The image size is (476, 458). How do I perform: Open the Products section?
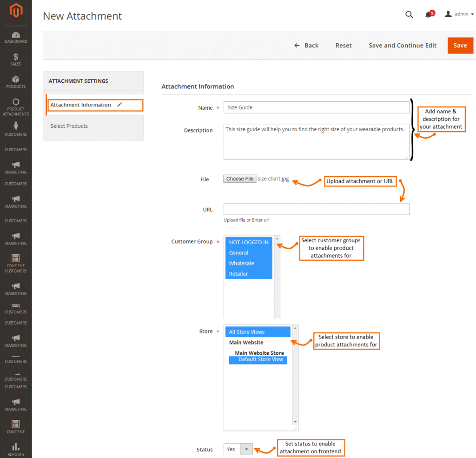pos(16,81)
